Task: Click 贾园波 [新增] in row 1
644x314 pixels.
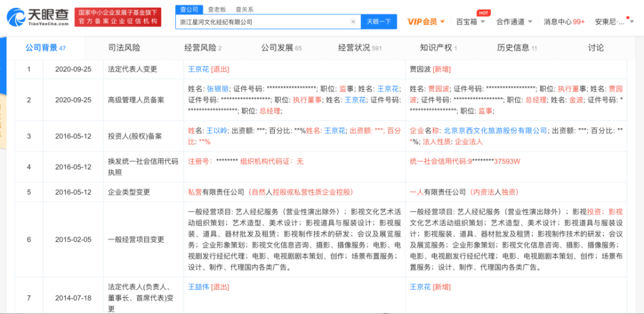Action: tap(431, 70)
